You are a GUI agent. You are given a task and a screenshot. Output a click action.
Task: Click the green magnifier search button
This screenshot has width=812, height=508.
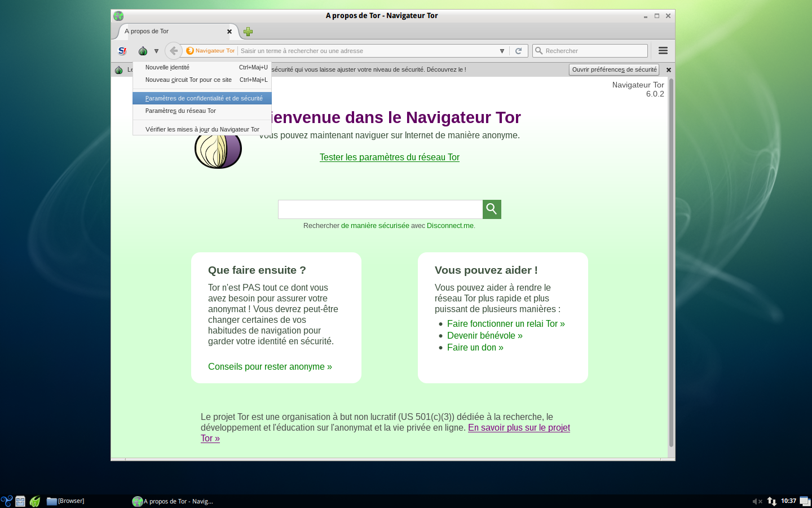(492, 209)
